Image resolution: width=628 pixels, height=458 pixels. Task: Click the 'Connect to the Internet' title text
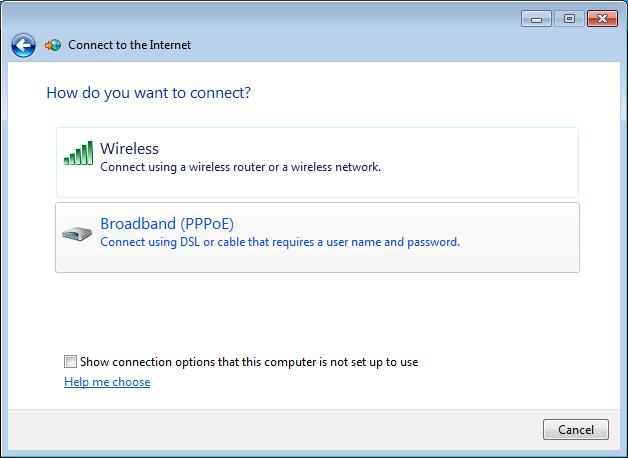pyautogui.click(x=129, y=45)
